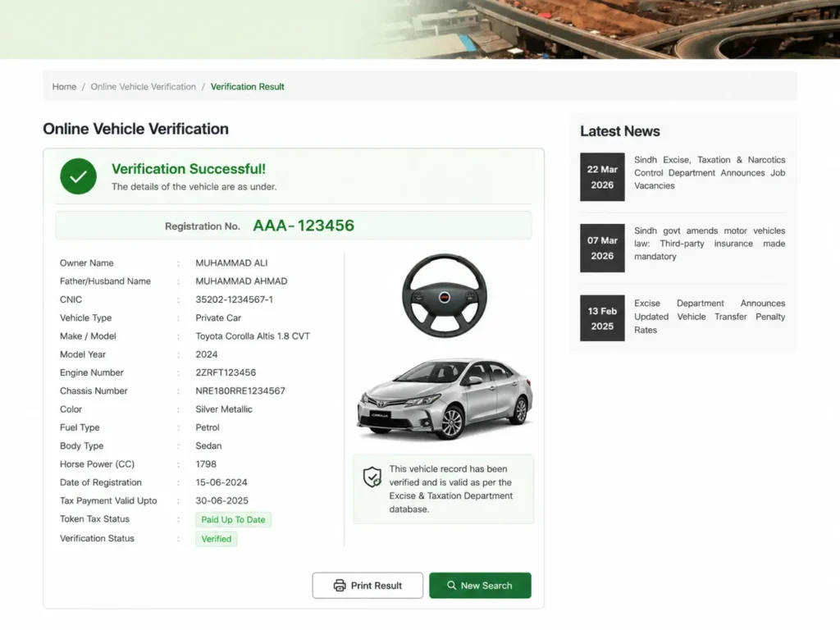The width and height of the screenshot is (840, 630).
Task: Click chassis number NRE180RRE1234567
Action: pos(240,390)
